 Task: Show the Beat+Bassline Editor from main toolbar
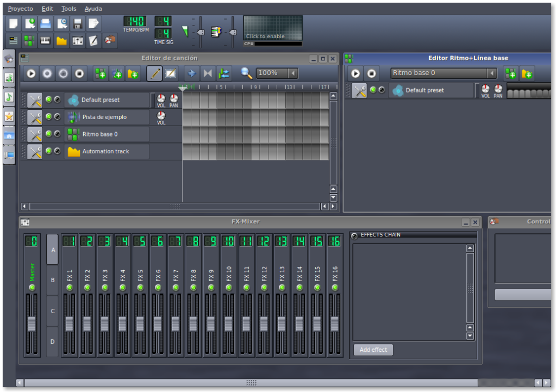click(x=29, y=40)
